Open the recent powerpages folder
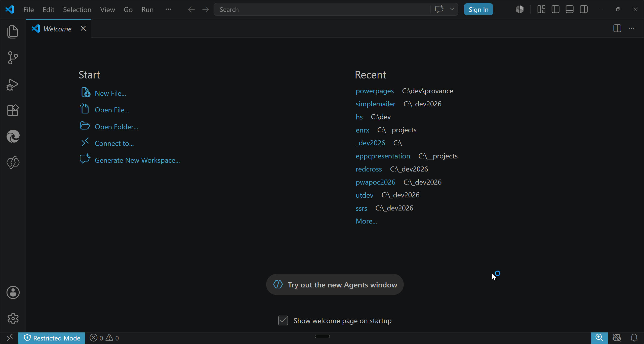This screenshot has height=344, width=644. point(375,91)
